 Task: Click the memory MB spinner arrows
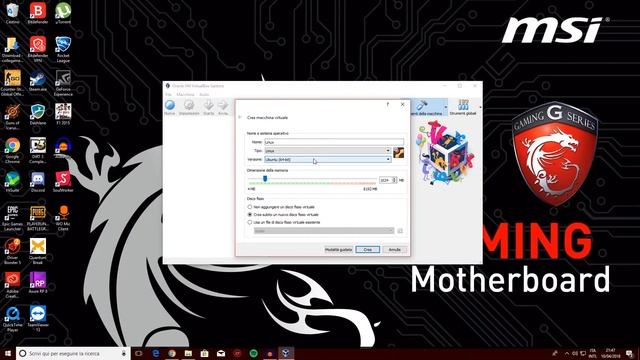[394, 180]
